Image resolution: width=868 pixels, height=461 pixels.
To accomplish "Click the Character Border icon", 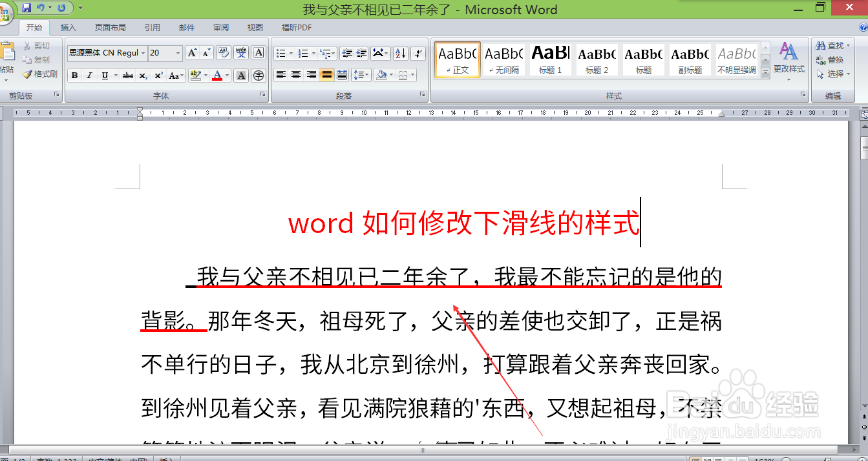I will pyautogui.click(x=259, y=53).
